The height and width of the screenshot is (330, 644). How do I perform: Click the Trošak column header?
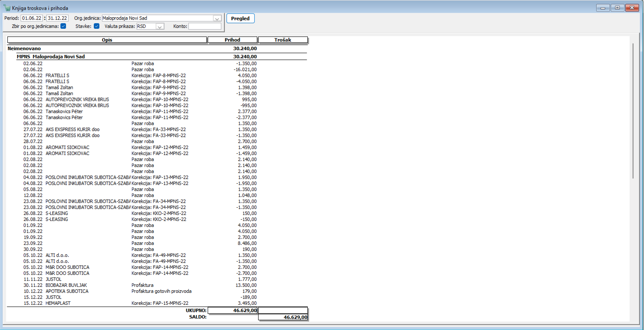pos(282,40)
